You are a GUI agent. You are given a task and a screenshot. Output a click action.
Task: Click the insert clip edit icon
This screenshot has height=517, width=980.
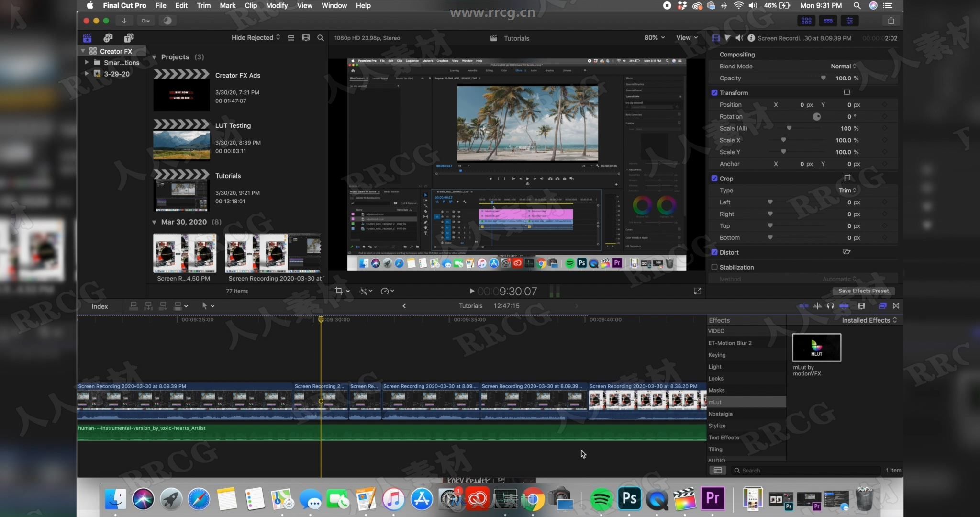tap(148, 306)
